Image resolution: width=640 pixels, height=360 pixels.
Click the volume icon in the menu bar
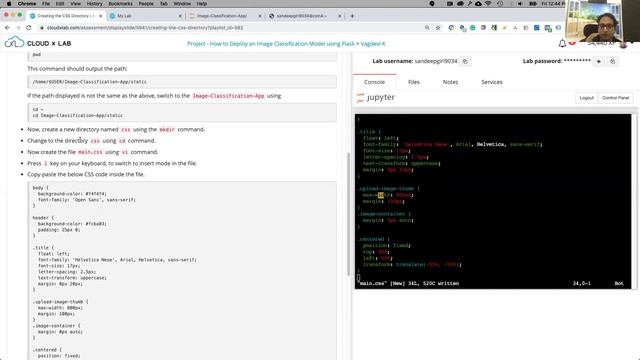click(x=520, y=4)
